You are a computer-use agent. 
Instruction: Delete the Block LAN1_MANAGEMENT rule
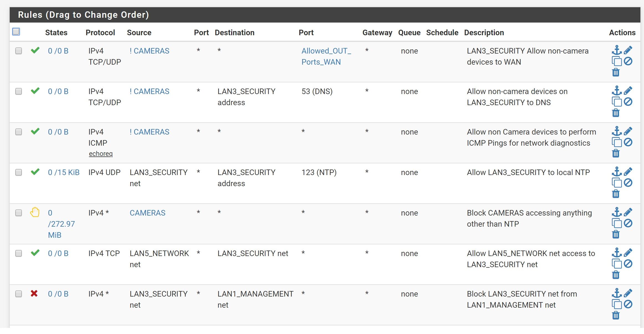(x=616, y=315)
